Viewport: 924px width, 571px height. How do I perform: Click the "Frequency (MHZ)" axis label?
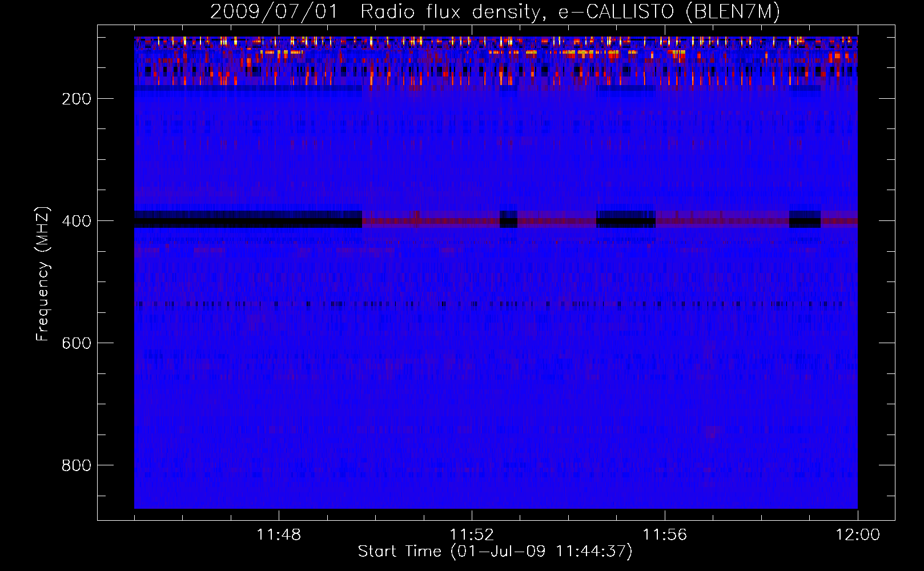point(43,274)
